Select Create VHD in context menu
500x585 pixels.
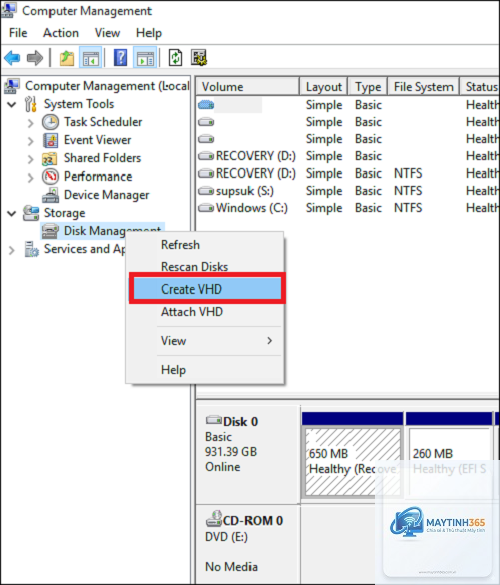tap(207, 289)
